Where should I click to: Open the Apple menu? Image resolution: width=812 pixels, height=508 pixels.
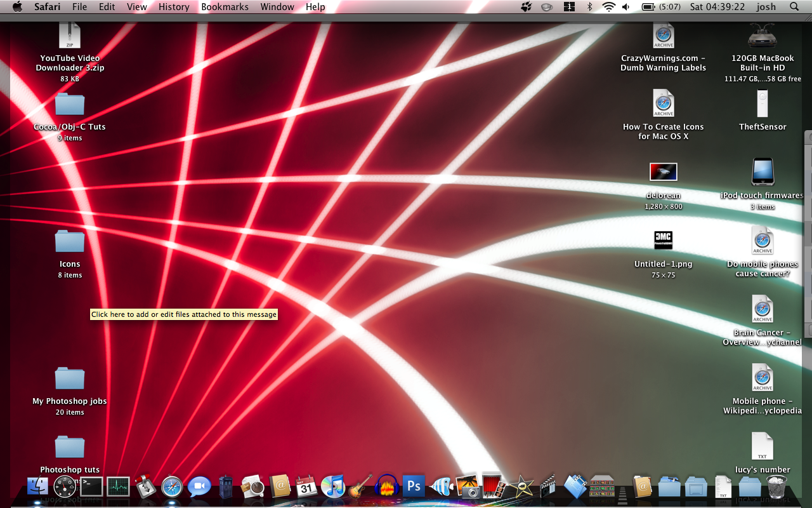pyautogui.click(x=17, y=7)
